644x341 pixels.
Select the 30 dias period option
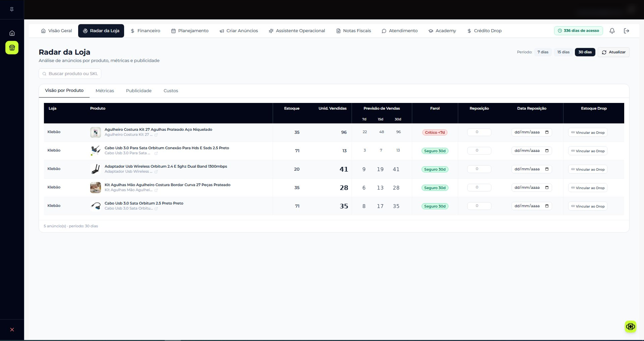[585, 52]
